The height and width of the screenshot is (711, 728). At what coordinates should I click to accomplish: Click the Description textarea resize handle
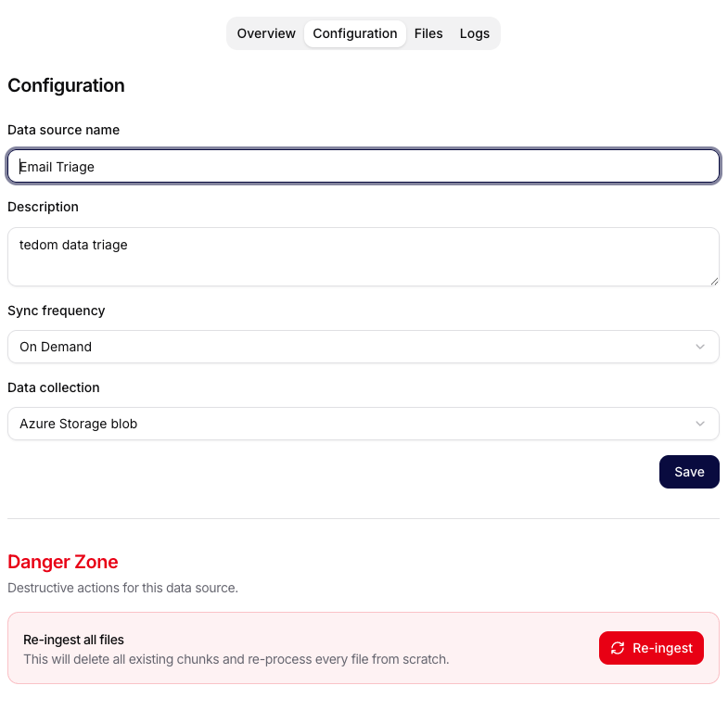[713, 280]
